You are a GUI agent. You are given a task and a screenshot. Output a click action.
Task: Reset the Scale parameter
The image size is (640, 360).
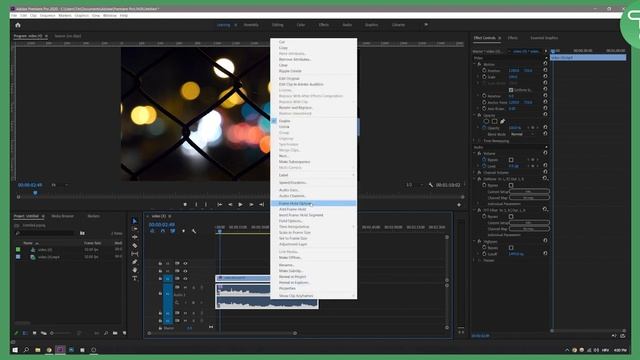545,76
